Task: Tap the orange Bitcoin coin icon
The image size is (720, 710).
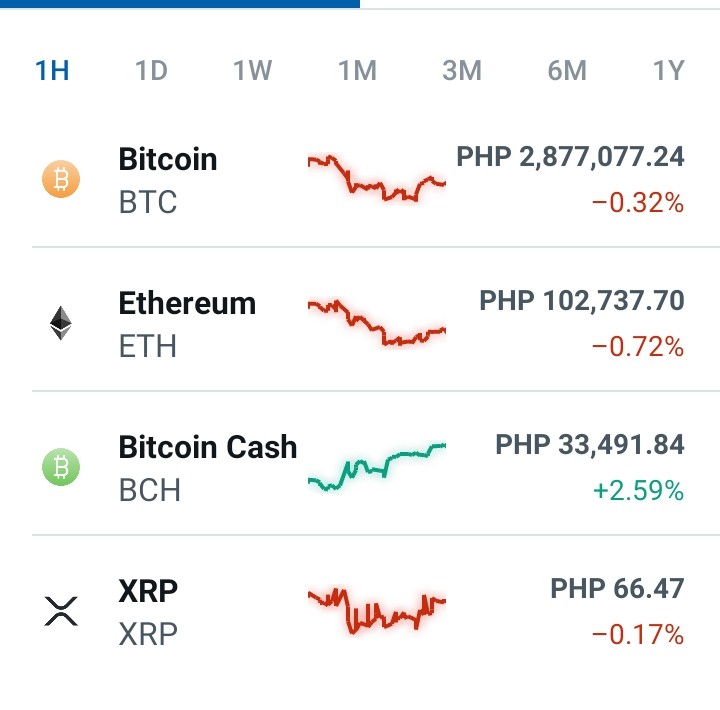Action: tap(61, 179)
